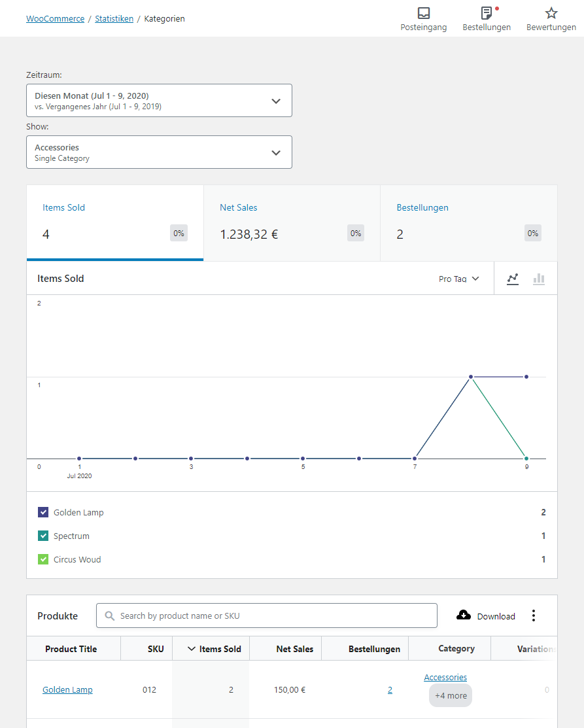Open the Pro Tag interval dropdown
This screenshot has height=728, width=584.
(x=458, y=279)
